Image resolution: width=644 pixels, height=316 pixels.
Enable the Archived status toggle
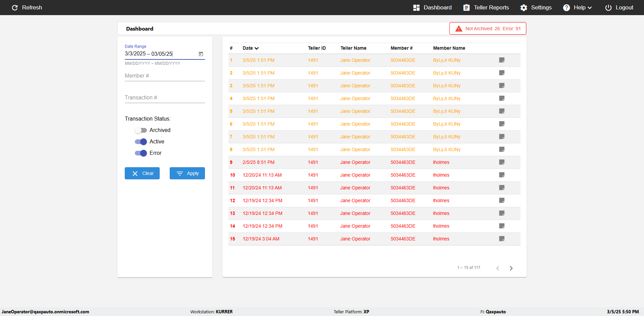pyautogui.click(x=141, y=130)
